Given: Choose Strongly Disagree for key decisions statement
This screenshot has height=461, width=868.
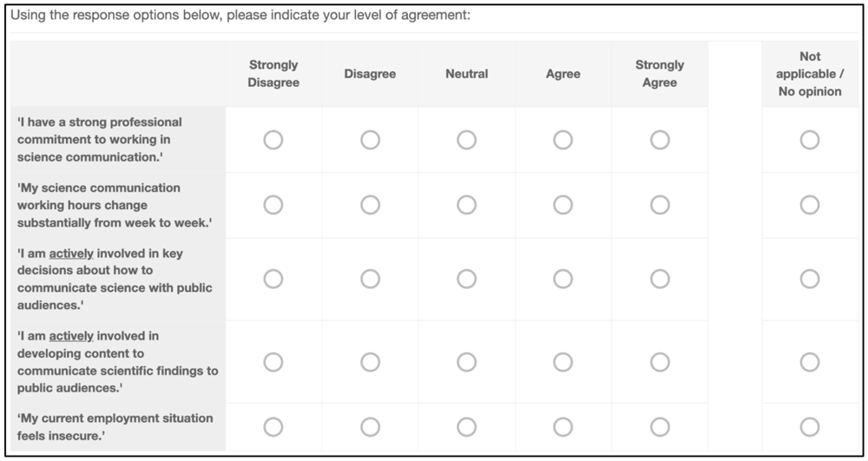Looking at the screenshot, I should pyautogui.click(x=273, y=279).
